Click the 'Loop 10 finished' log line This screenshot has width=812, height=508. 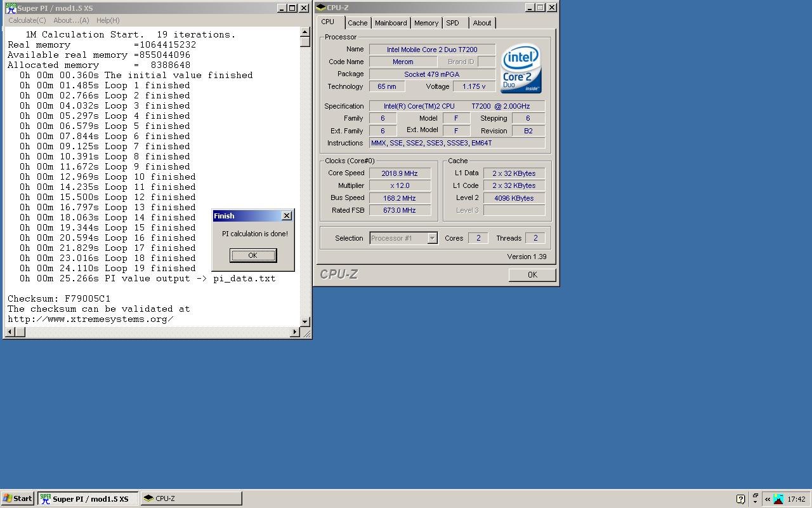pyautogui.click(x=107, y=177)
